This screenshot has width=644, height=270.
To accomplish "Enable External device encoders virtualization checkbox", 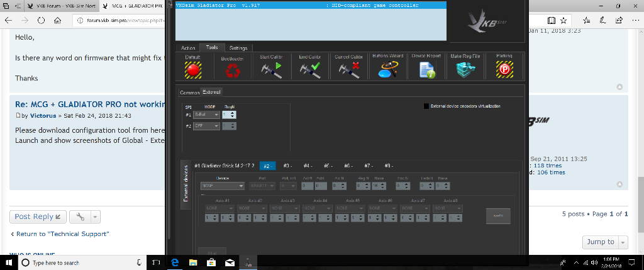I will [426, 106].
